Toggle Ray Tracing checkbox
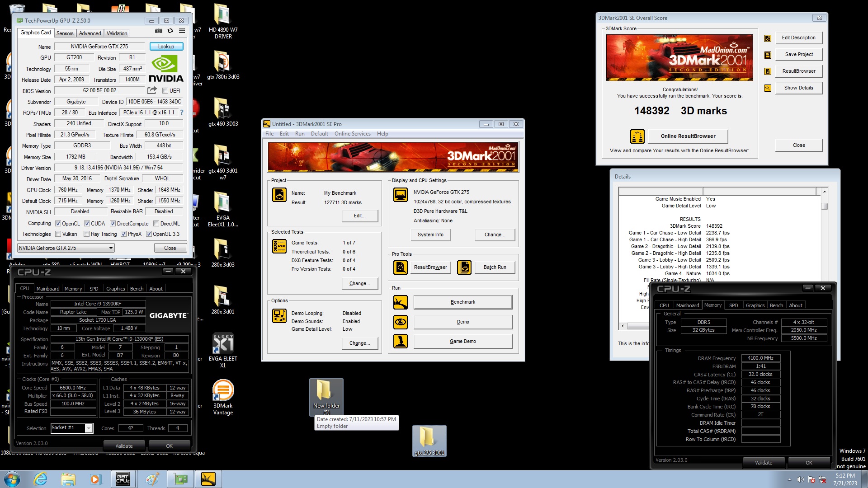 [86, 234]
